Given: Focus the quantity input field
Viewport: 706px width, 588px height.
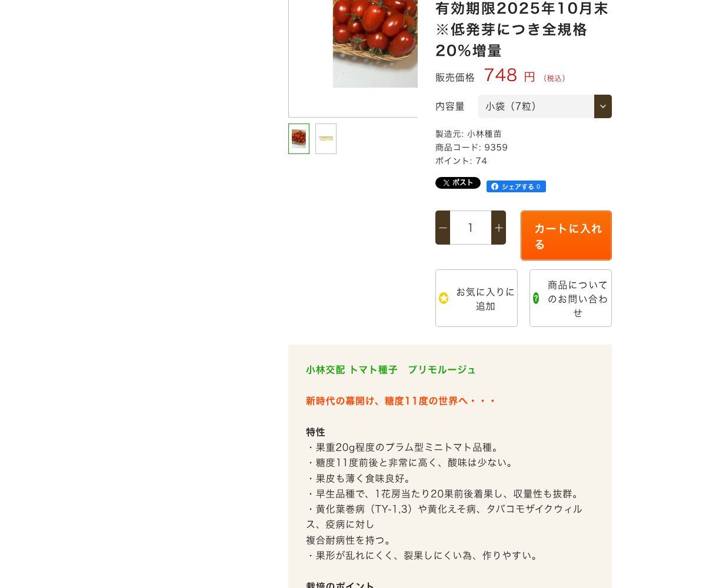Looking at the screenshot, I should (x=471, y=228).
